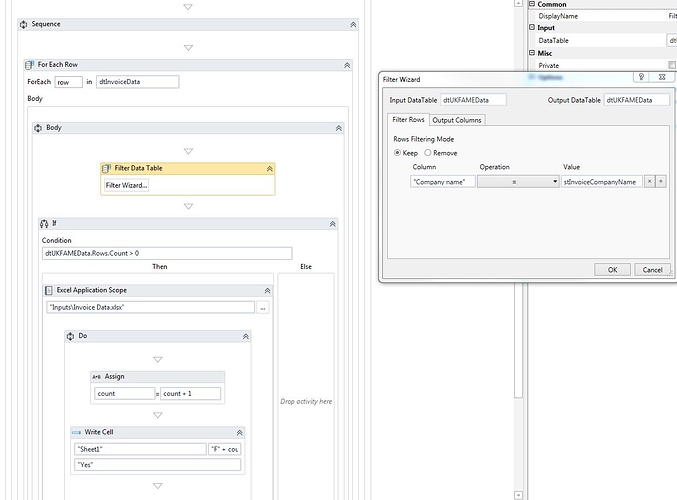
Task: Browse for Excel file with ellipsis button
Action: [263, 307]
